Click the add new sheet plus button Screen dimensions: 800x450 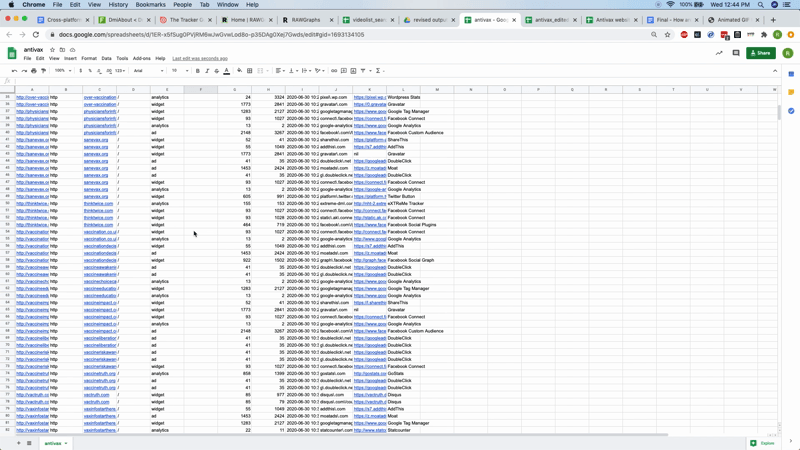pos(18,443)
